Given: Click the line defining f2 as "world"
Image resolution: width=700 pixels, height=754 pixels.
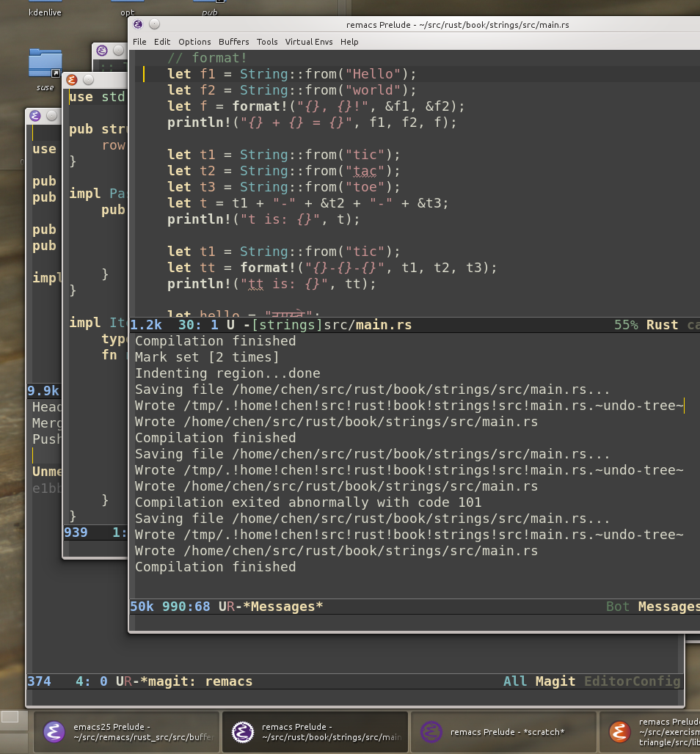Looking at the screenshot, I should click(x=292, y=90).
